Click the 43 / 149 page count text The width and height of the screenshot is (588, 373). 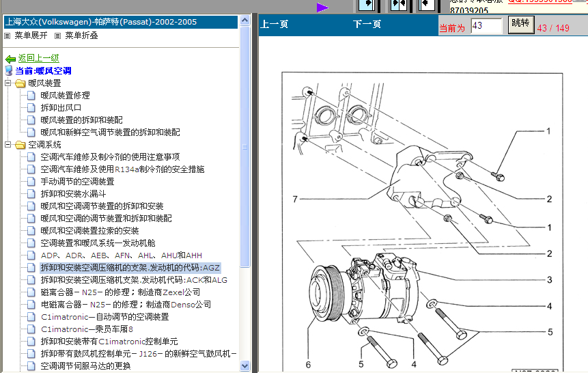(553, 28)
